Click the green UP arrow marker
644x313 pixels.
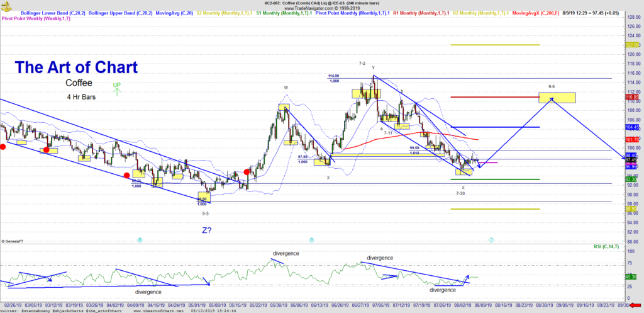pos(116,88)
